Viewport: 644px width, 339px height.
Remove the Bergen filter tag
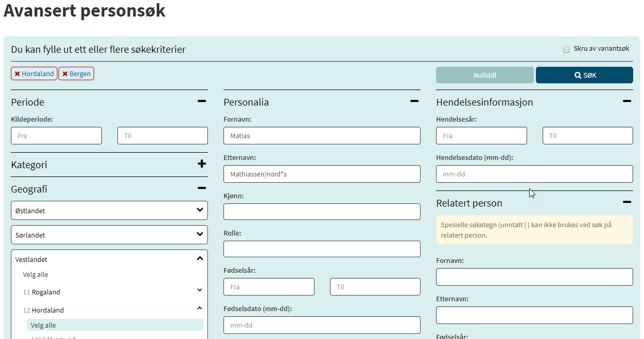pos(65,74)
